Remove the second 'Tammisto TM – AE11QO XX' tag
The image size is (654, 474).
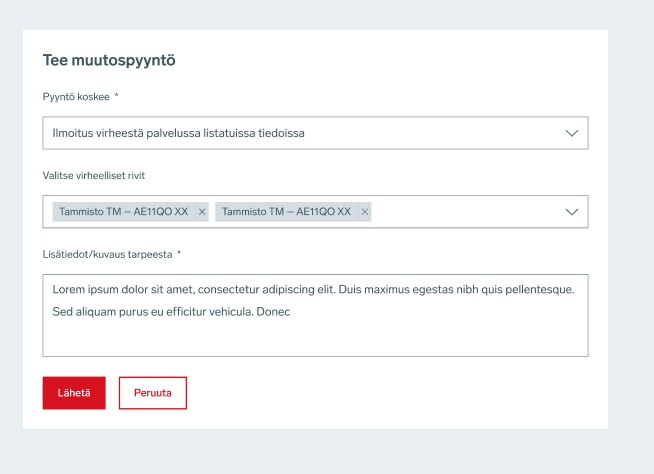coord(365,212)
